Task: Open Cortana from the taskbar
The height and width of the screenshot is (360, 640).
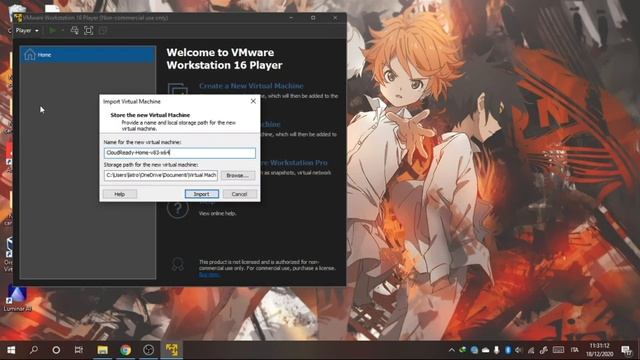Action: click(56, 350)
